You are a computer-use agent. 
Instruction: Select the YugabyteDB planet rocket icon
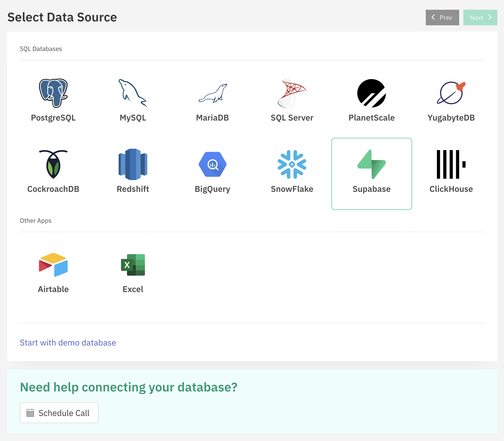tap(451, 93)
